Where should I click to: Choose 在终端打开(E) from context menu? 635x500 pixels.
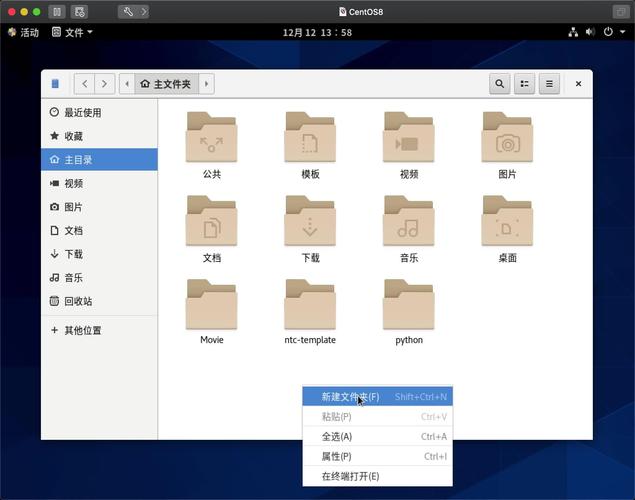pyautogui.click(x=377, y=476)
